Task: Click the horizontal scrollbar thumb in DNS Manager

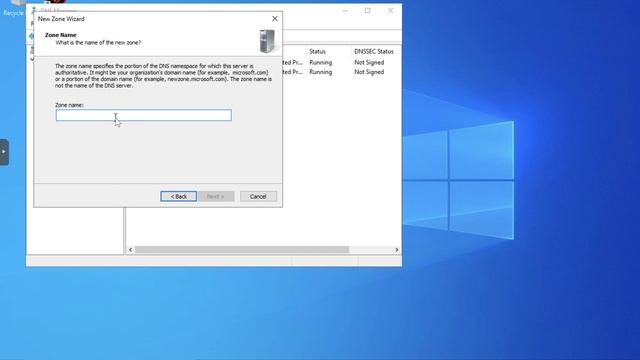Action: click(242, 249)
